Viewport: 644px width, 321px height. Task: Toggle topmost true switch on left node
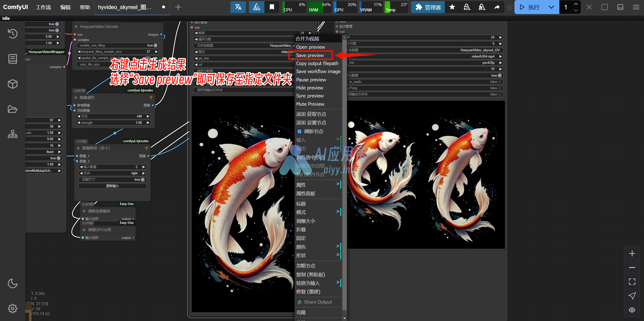pos(57,24)
